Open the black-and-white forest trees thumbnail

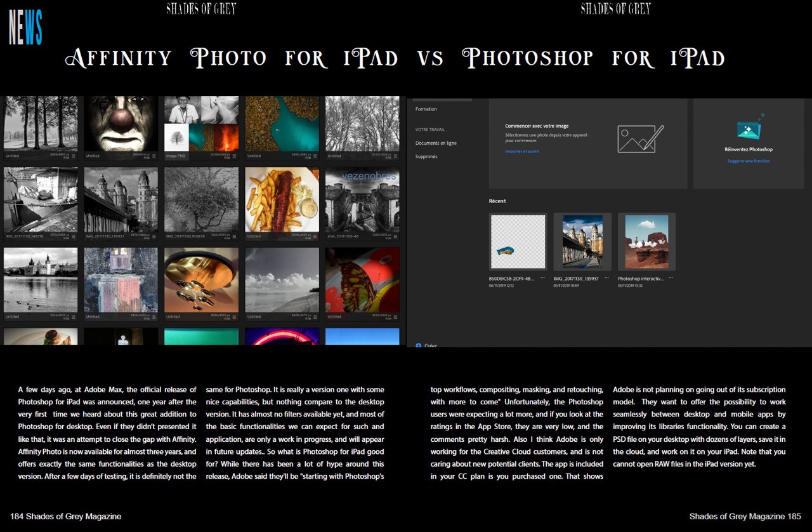click(x=41, y=124)
